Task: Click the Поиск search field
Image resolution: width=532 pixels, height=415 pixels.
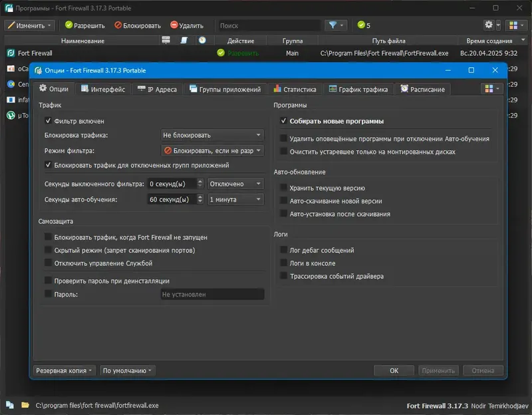Action: click(x=269, y=25)
